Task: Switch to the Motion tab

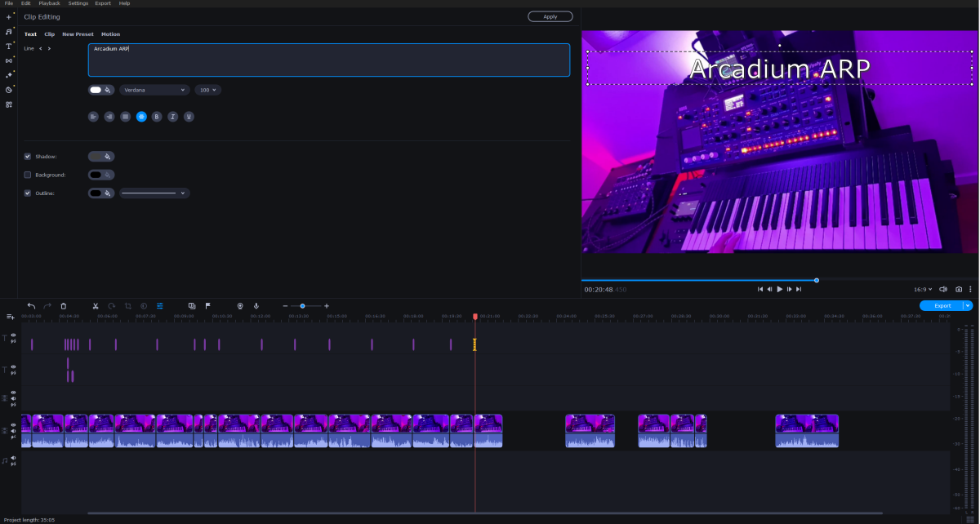Action: pos(110,34)
